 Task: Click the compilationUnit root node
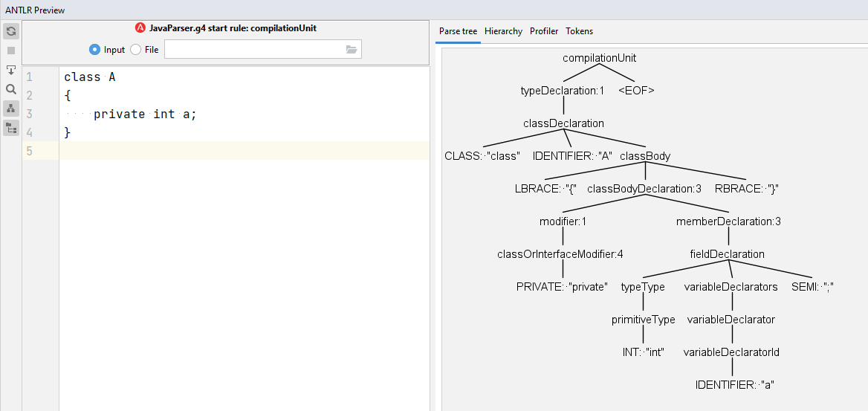[599, 58]
